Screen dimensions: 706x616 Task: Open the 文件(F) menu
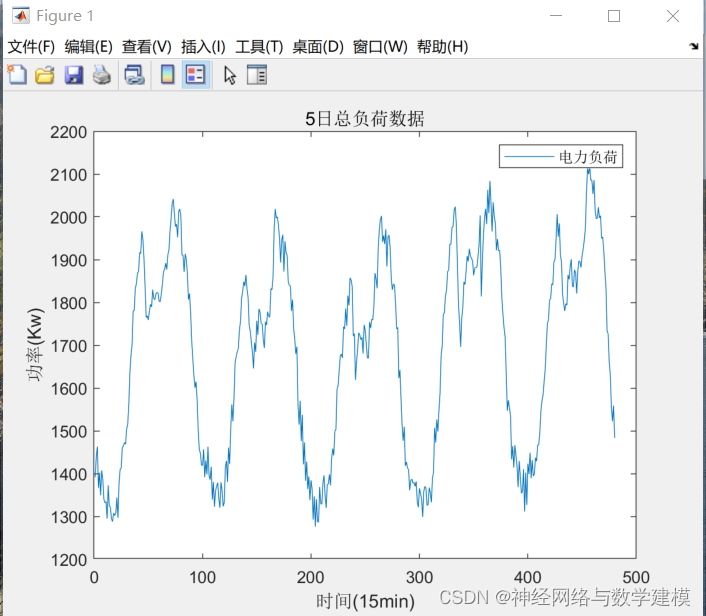tap(31, 46)
